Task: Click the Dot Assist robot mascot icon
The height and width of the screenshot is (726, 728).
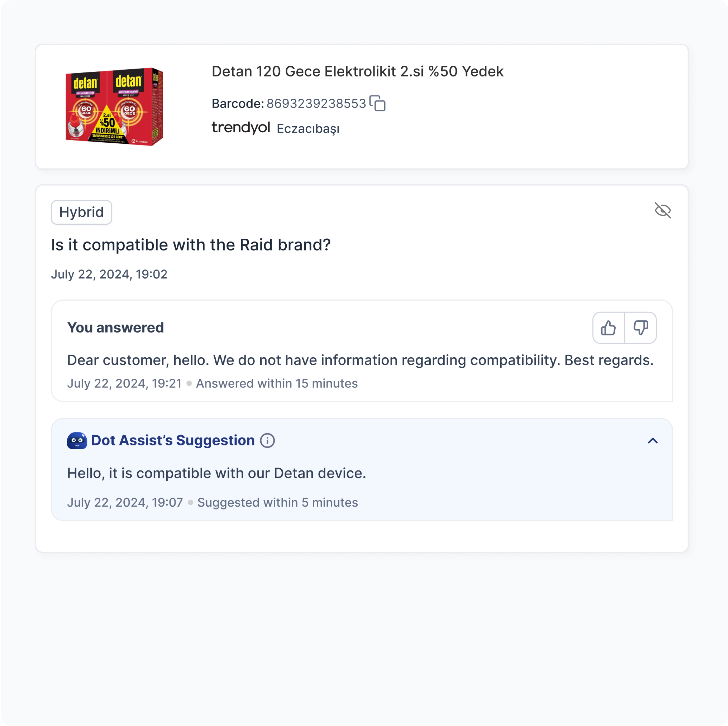Action: 77,440
